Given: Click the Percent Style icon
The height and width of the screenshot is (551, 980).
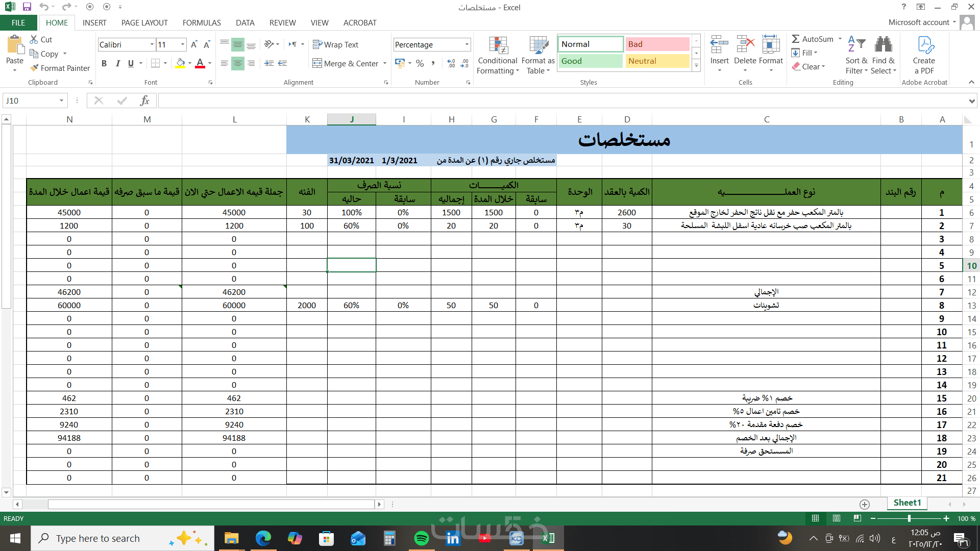Looking at the screenshot, I should coord(420,63).
